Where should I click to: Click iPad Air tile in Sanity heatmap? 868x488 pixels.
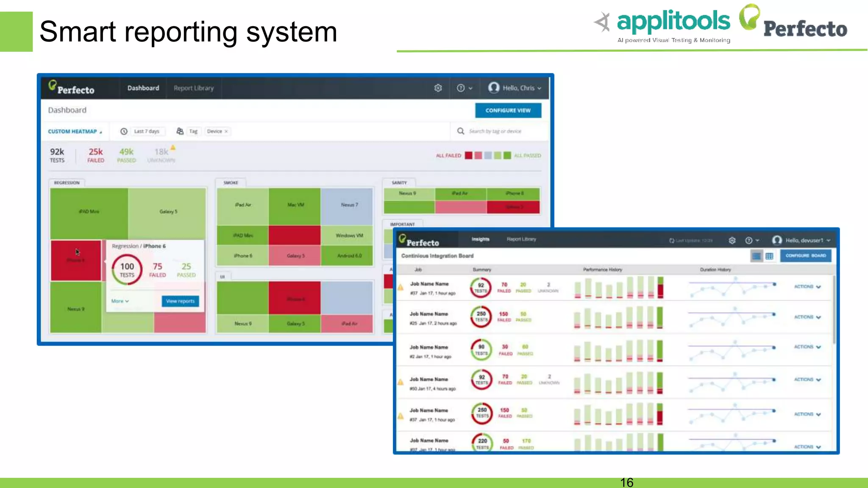pyautogui.click(x=460, y=194)
